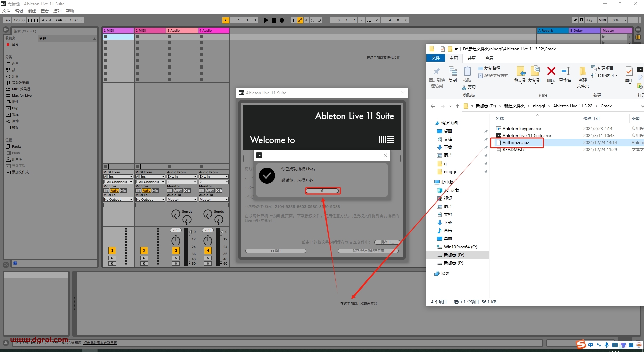Click track 4 volume fader handle
The image size is (644, 352).
pyautogui.click(x=222, y=232)
